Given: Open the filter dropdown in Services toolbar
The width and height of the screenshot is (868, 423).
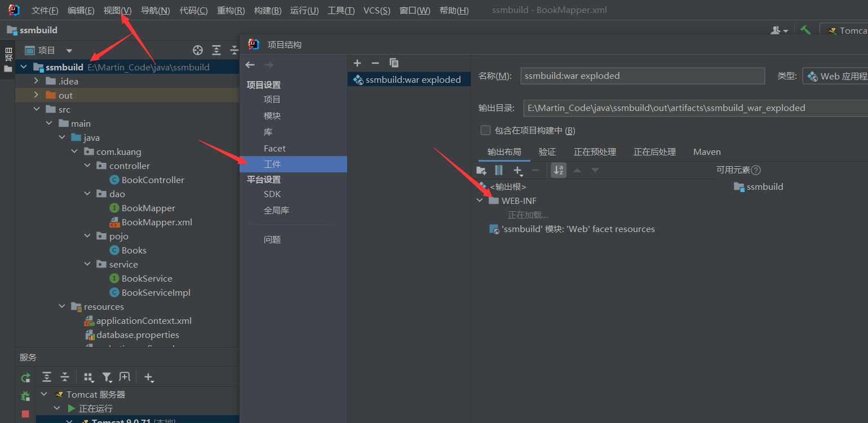Looking at the screenshot, I should coord(107,377).
